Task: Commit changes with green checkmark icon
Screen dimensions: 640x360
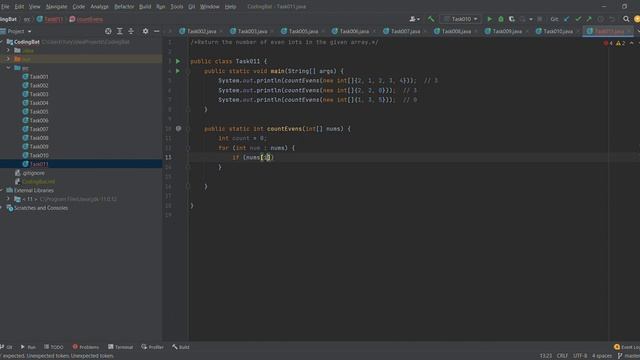Action: coord(578,19)
